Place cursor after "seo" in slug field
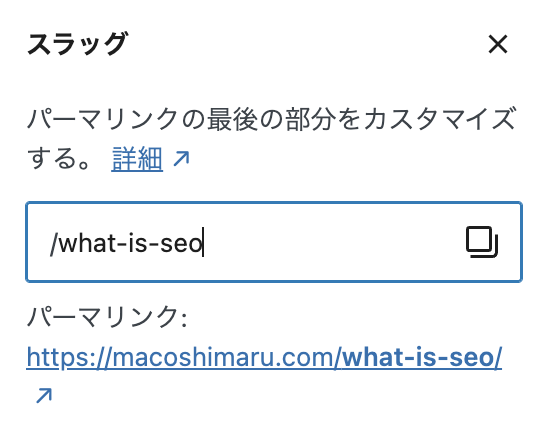Screen dimensions: 548x438 [x=203, y=243]
